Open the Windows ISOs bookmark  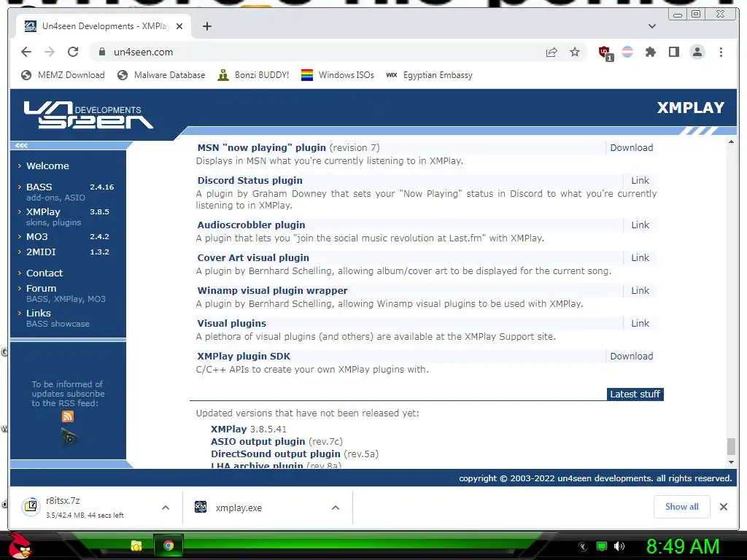338,75
